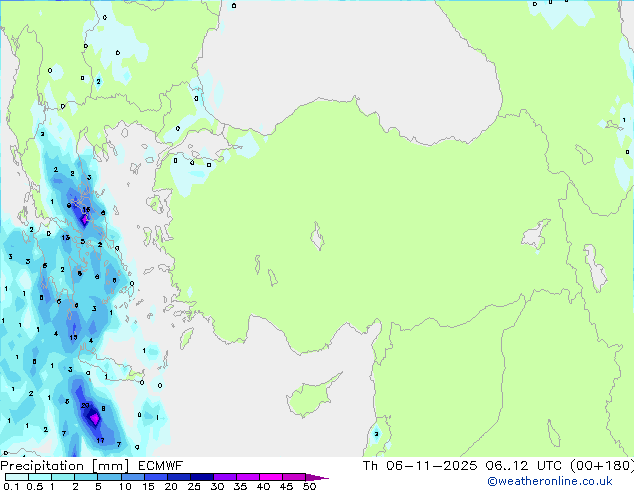Click the "ECMWF" model label
Screen dimensions: 634x490
(160, 466)
